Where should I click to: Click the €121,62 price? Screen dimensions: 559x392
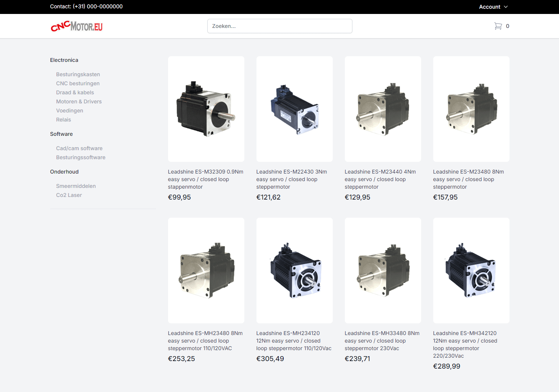(269, 197)
